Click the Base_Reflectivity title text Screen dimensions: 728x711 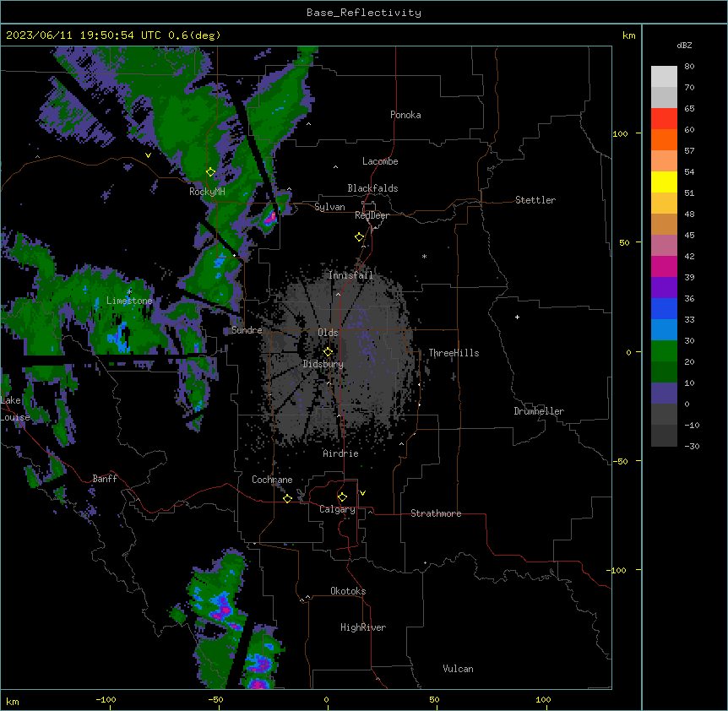(x=364, y=13)
